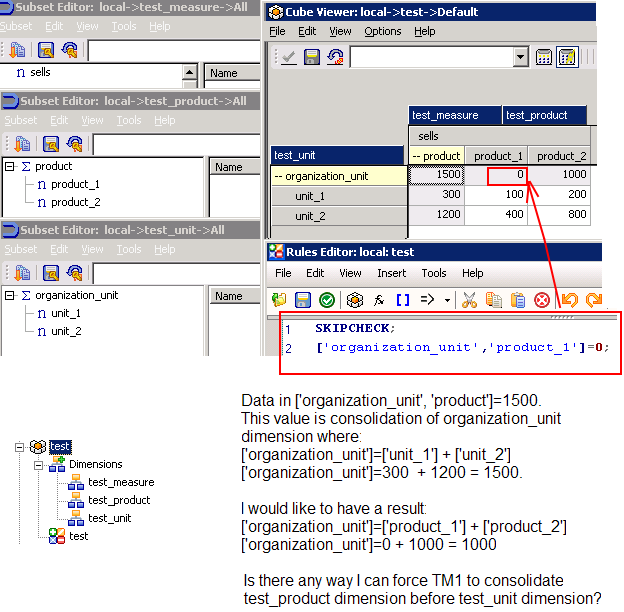Click the green Check Syntax icon
624x612 pixels.
327,300
